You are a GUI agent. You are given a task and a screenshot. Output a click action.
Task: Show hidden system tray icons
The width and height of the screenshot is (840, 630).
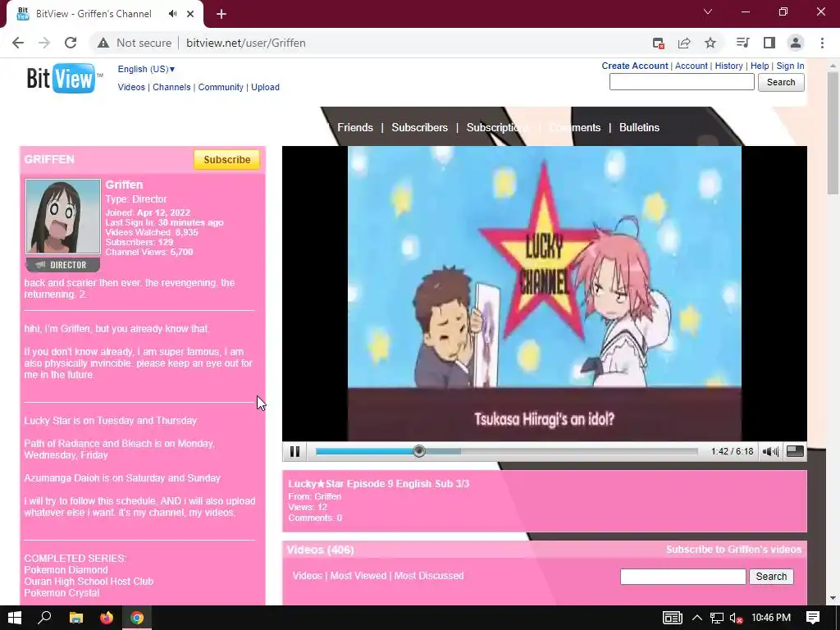click(697, 618)
